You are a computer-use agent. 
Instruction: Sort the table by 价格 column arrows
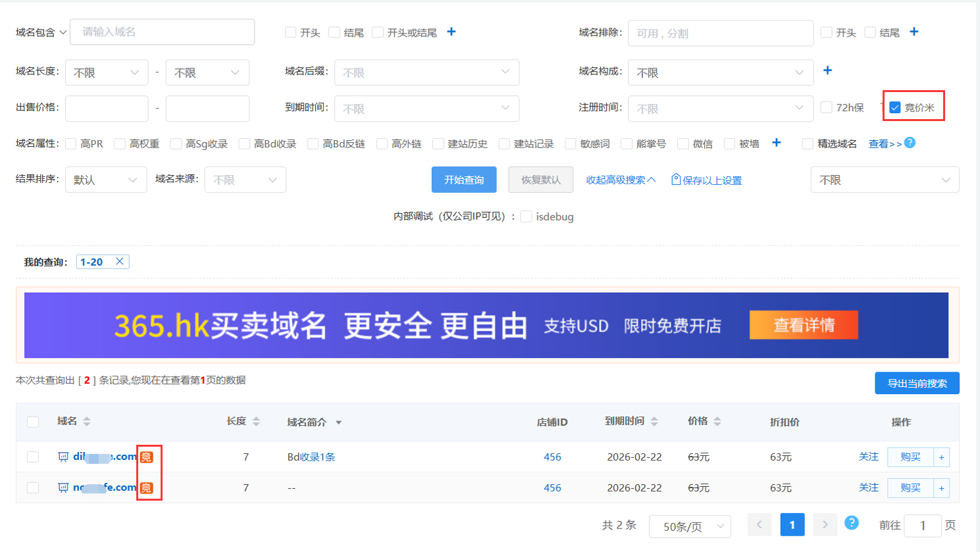pos(717,422)
